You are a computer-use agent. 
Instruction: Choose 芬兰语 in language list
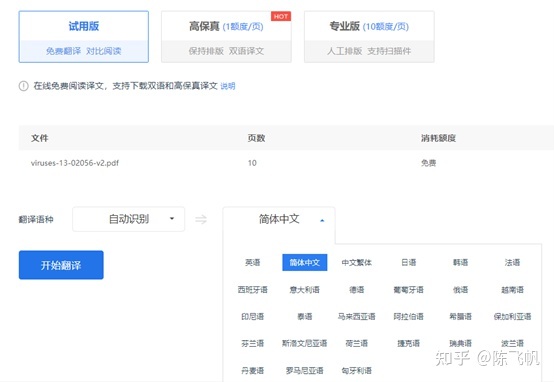[x=253, y=343]
